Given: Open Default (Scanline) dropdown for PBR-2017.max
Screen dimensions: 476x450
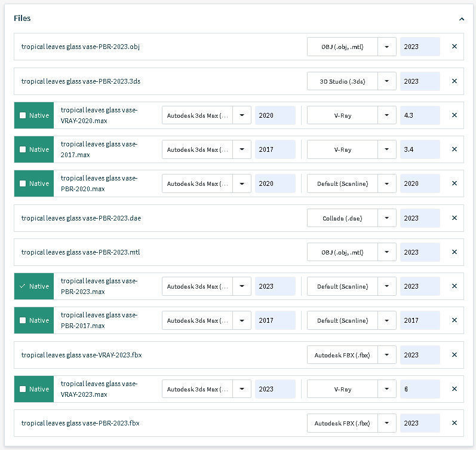Looking at the screenshot, I should [387, 320].
